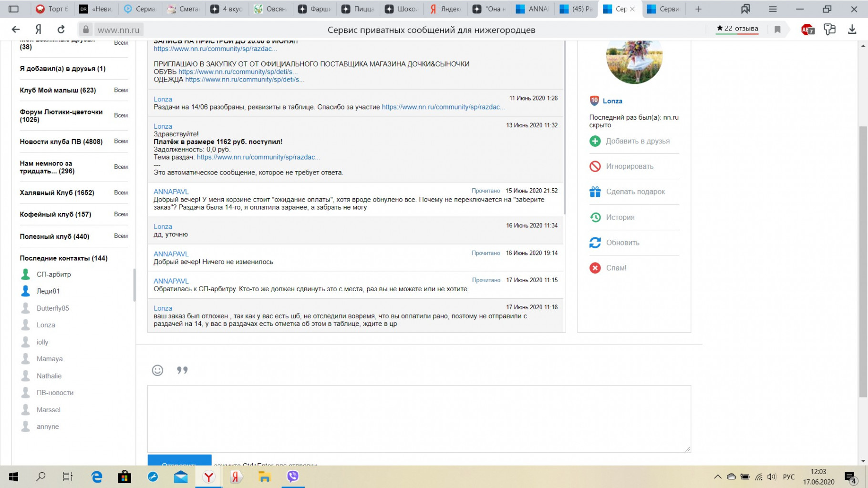868x488 pixels.
Task: Click 'Добавить в друзья' link
Action: (x=638, y=141)
